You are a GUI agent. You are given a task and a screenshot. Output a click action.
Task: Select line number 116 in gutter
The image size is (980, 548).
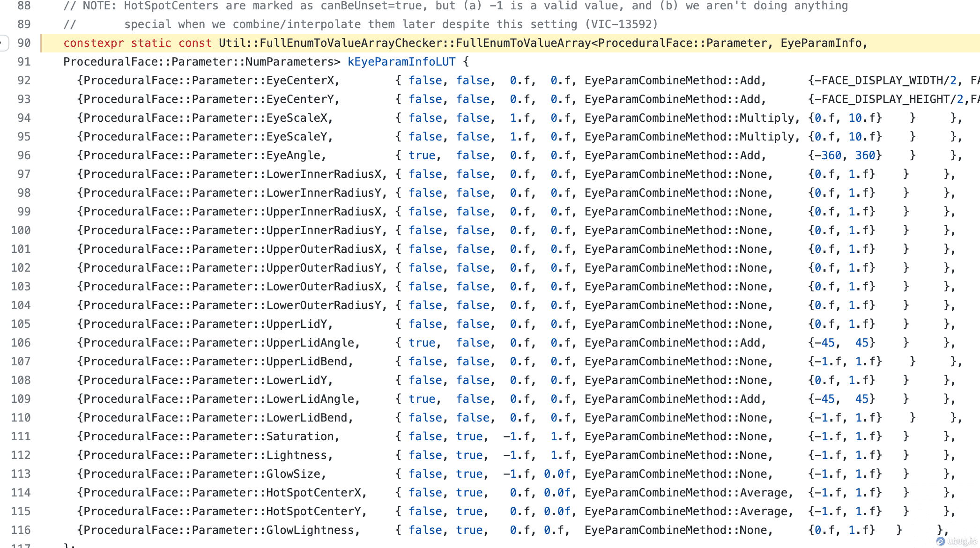click(x=21, y=530)
